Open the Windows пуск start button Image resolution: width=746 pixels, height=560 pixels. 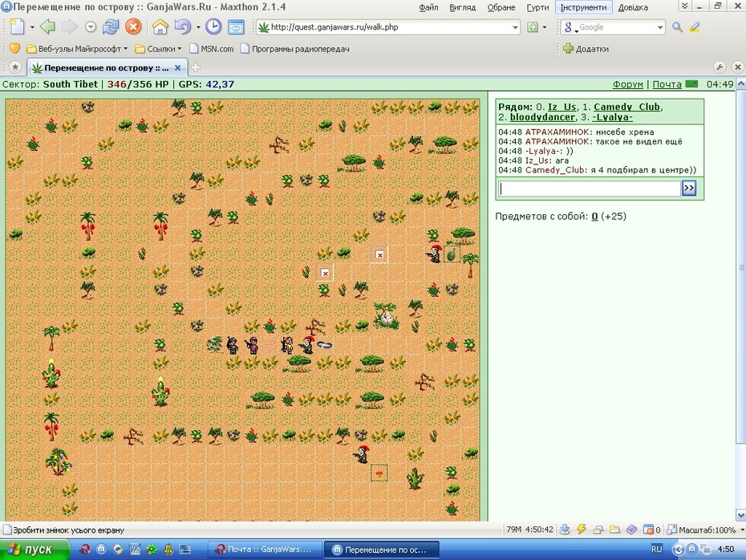pyautogui.click(x=34, y=550)
